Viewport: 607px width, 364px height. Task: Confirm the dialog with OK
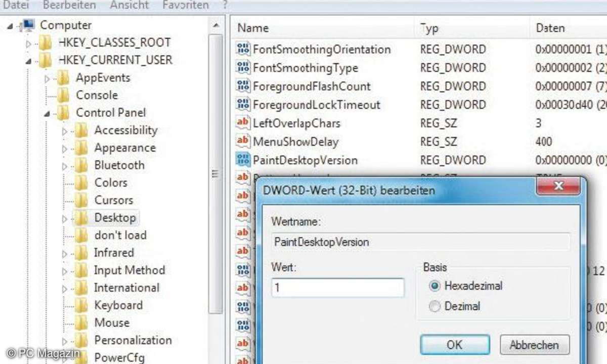tap(454, 345)
